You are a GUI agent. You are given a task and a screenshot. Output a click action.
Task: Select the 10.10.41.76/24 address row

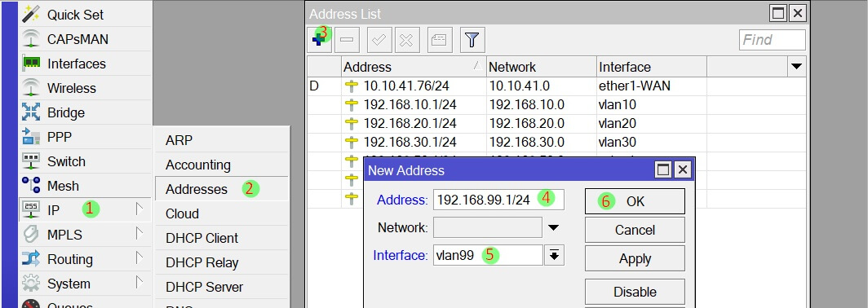click(557, 86)
